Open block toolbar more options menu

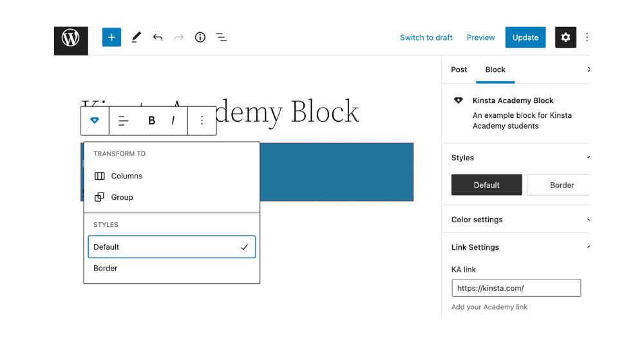point(202,120)
